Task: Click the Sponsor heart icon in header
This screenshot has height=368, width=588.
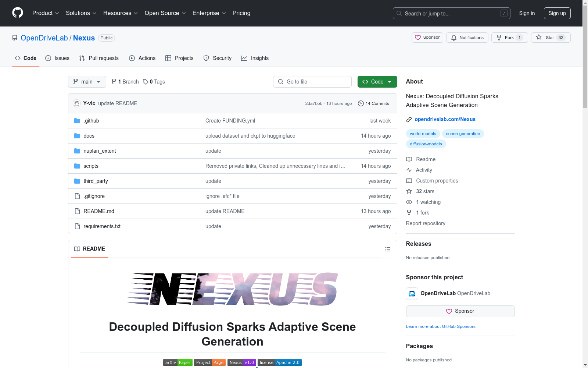Action: (418, 38)
